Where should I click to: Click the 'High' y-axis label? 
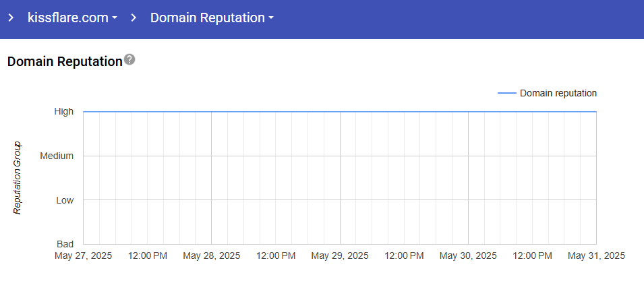click(x=64, y=111)
